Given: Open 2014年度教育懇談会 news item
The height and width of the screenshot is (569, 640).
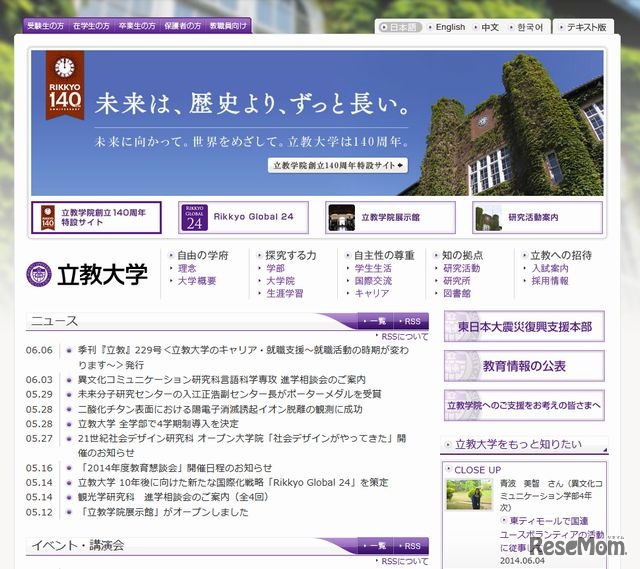Looking at the screenshot, I should tap(175, 468).
